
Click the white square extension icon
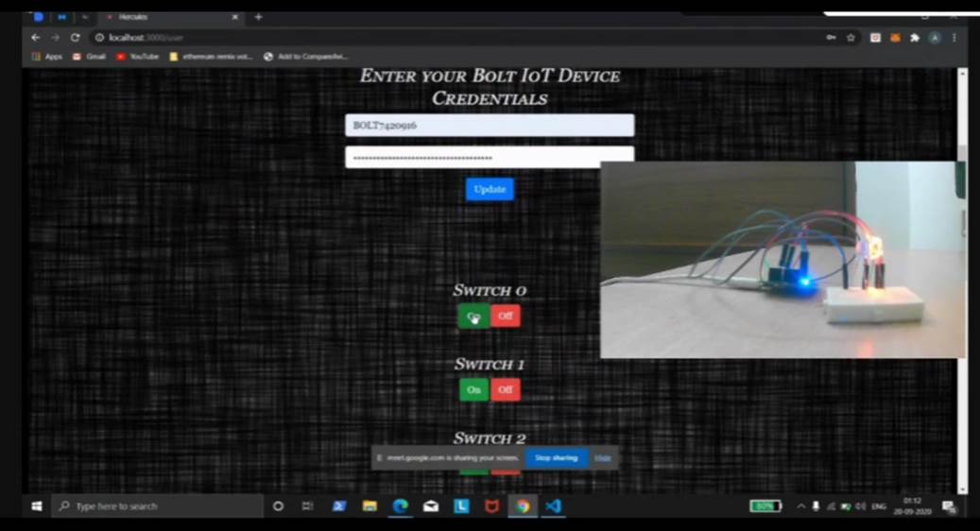click(875, 38)
